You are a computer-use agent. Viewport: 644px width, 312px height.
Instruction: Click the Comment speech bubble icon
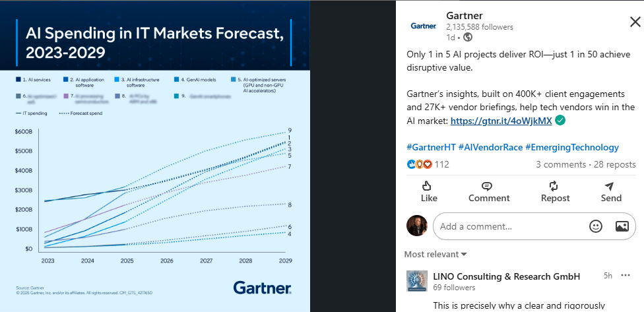[488, 186]
